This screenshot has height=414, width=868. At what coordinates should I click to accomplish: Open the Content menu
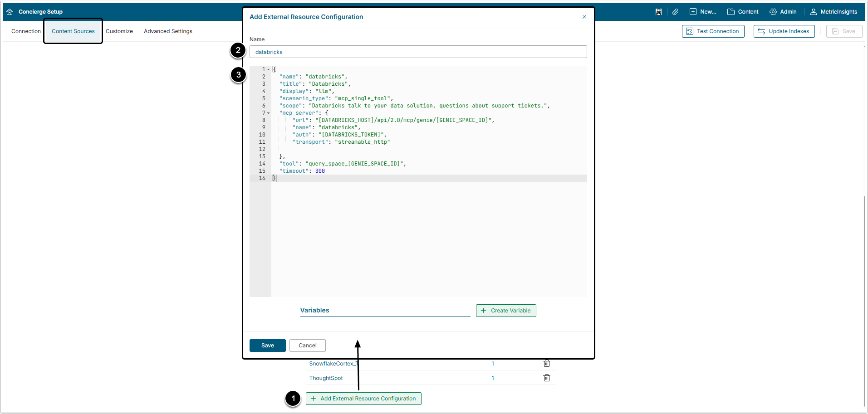(x=743, y=12)
